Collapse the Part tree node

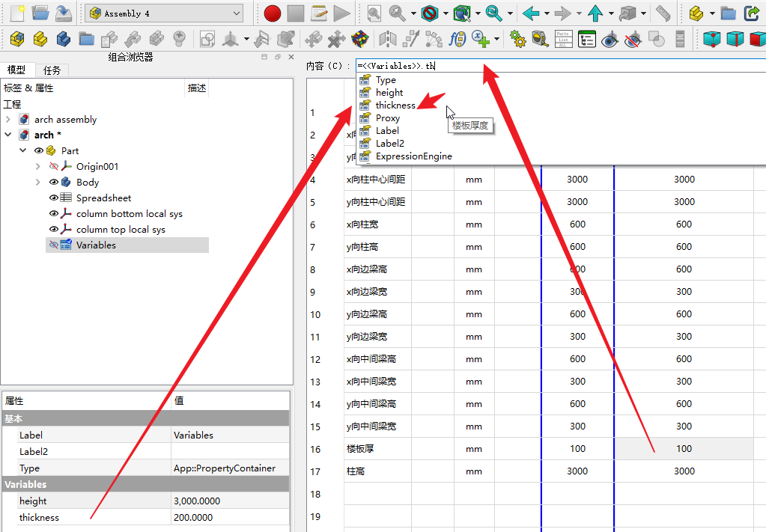[x=22, y=150]
